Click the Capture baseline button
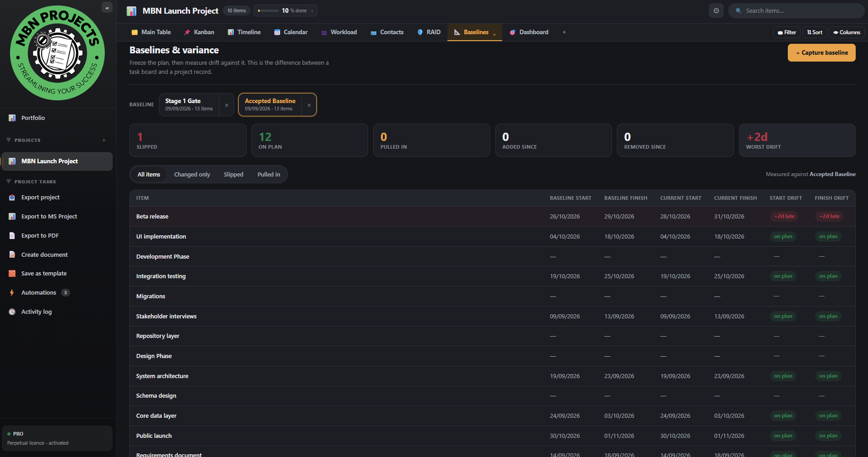 [x=822, y=53]
